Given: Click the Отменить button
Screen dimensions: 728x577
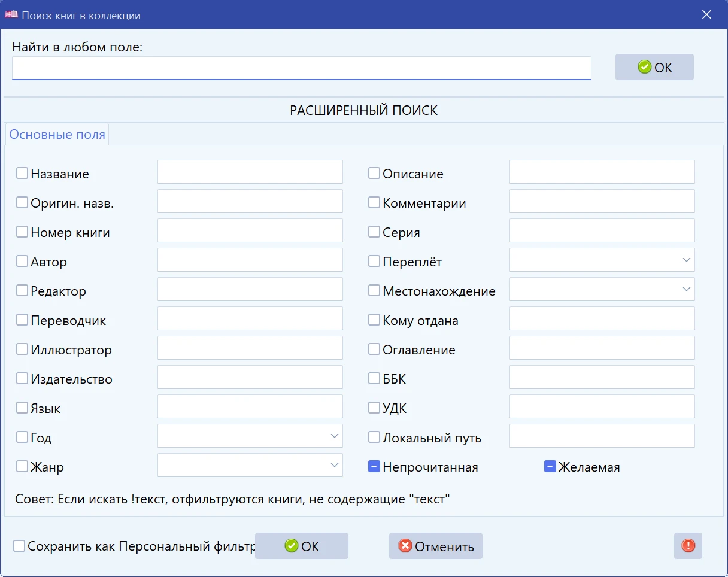Looking at the screenshot, I should point(436,546).
